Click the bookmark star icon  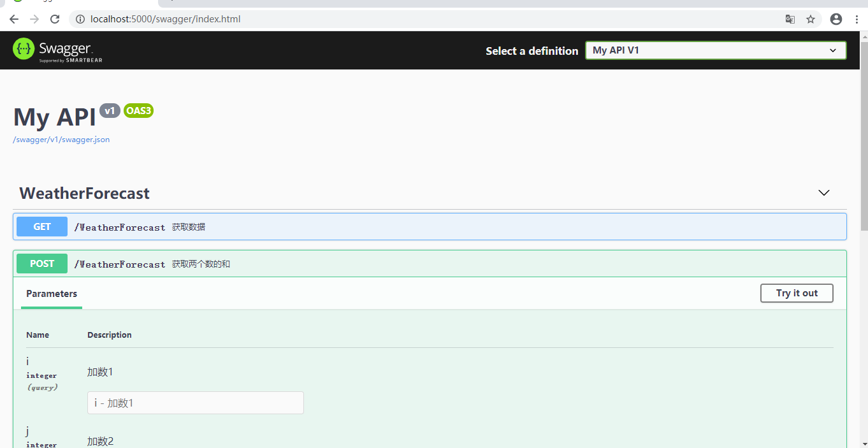(810, 19)
